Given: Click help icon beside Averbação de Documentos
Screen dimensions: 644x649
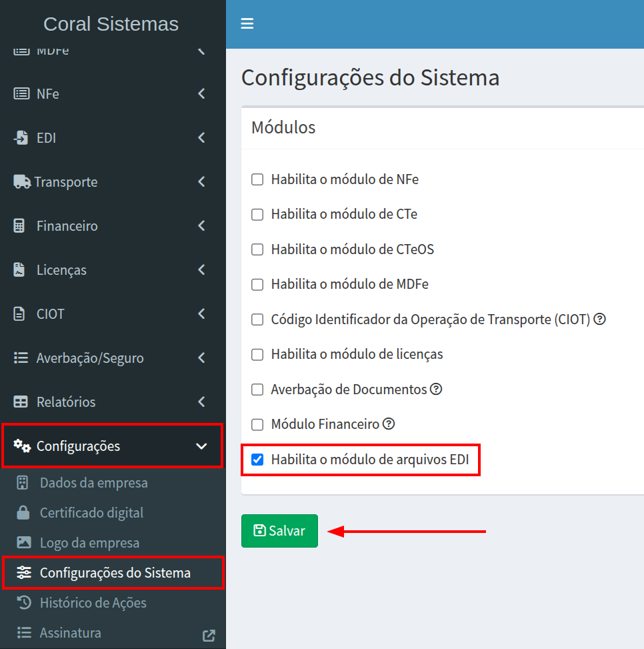Looking at the screenshot, I should [x=436, y=389].
